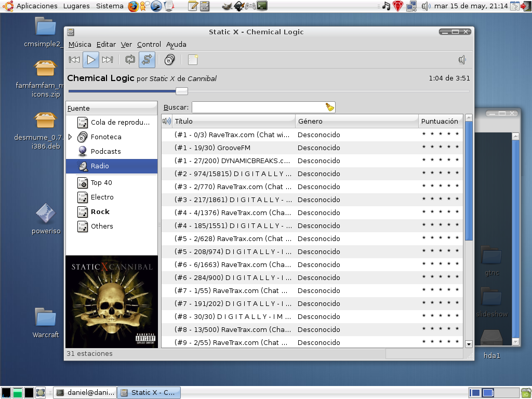
Task: Open the Top 40 playlist
Action: (112, 183)
